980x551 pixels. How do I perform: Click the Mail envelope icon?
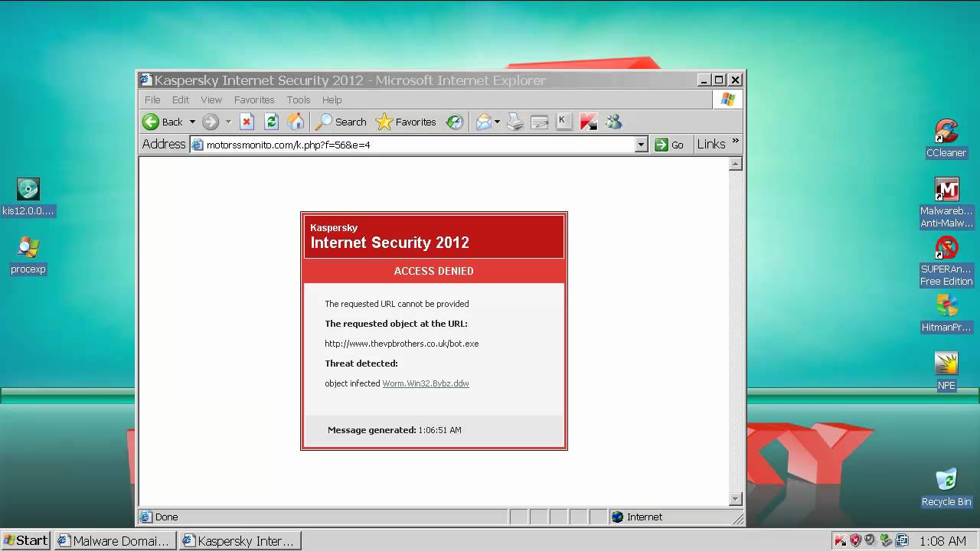(483, 122)
